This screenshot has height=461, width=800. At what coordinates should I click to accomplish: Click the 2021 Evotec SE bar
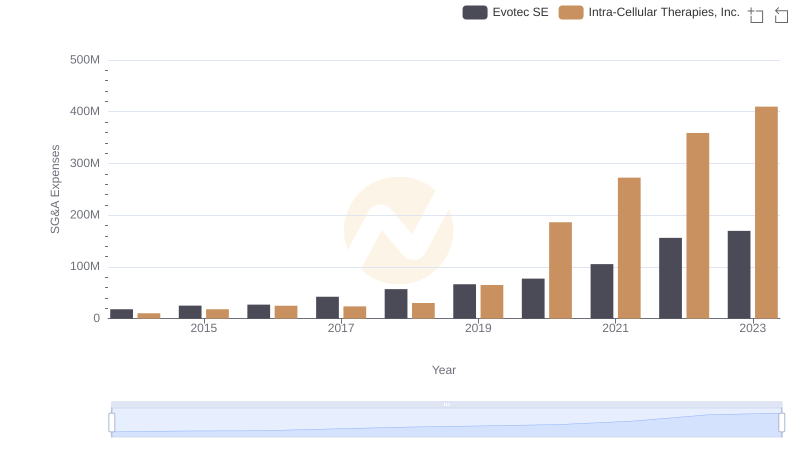point(602,291)
